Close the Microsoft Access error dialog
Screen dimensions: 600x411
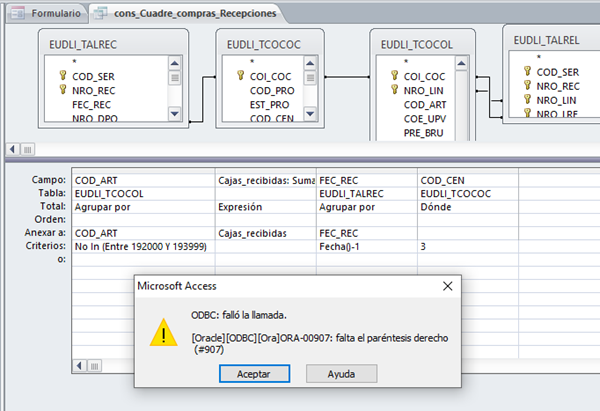click(x=445, y=286)
